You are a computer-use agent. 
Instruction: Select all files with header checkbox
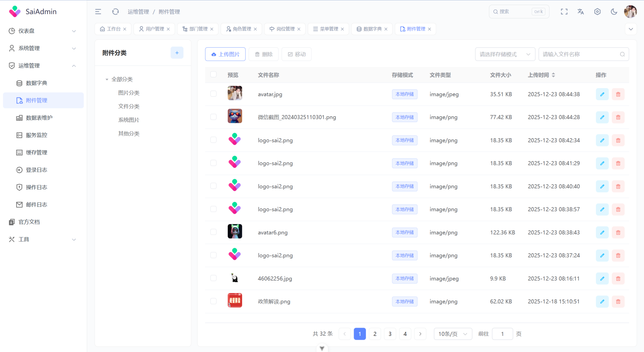213,74
